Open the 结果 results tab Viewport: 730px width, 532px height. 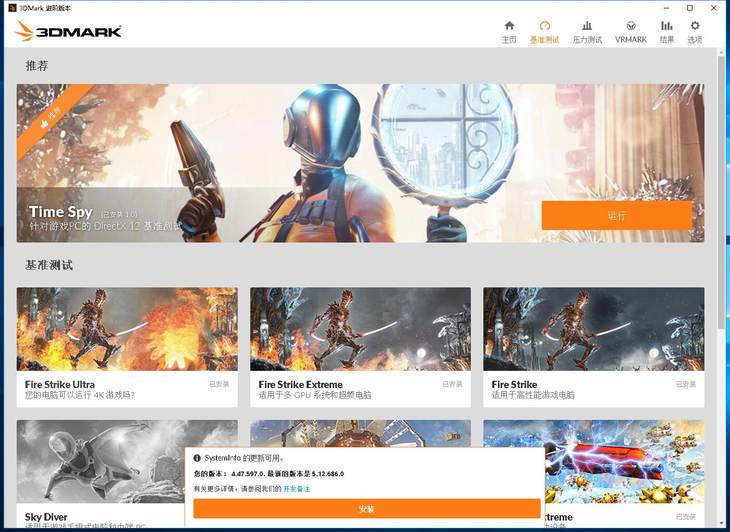pyautogui.click(x=667, y=32)
